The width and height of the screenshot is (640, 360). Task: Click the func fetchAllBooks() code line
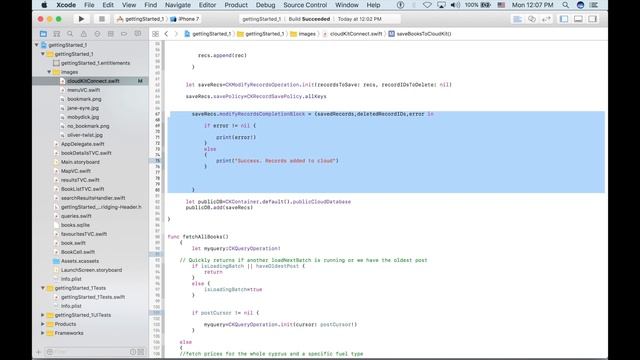click(198, 237)
